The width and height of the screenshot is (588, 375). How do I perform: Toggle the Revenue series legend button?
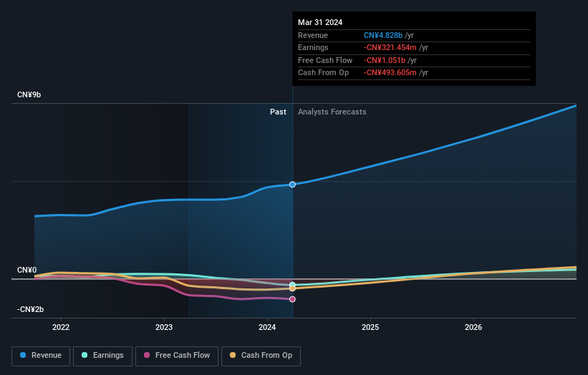41,356
